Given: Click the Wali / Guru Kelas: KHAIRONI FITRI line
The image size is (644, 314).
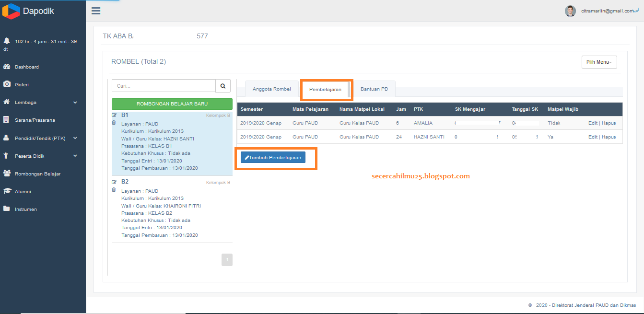Looking at the screenshot, I should [161, 206].
